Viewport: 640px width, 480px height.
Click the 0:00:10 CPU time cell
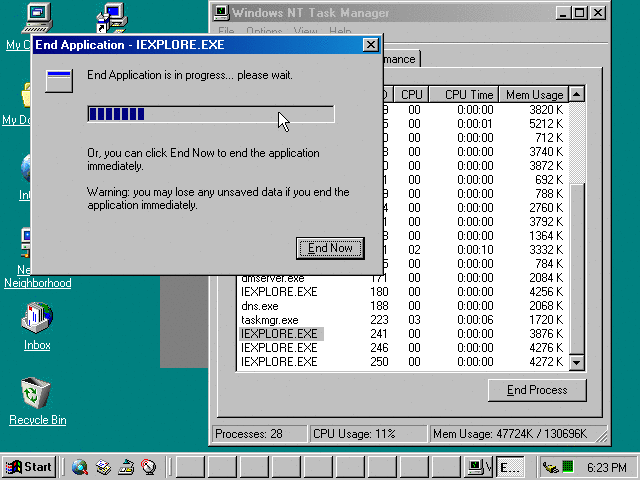point(475,250)
